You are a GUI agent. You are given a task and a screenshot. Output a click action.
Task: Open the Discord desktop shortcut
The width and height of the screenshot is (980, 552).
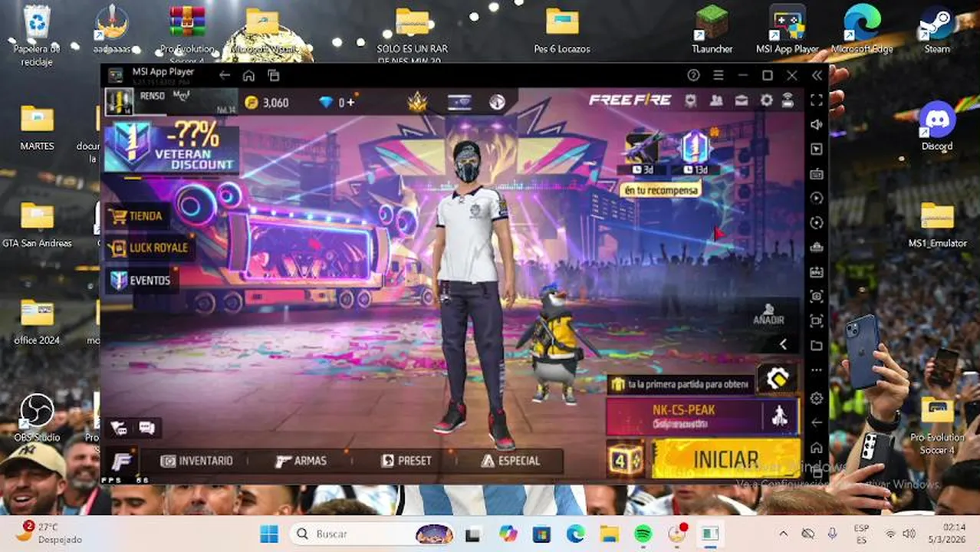(936, 127)
